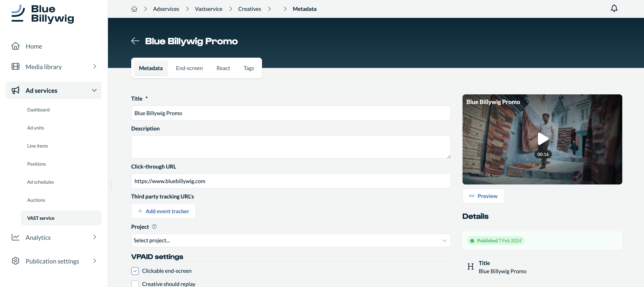The image size is (644, 287).
Task: Open Line items page
Action: (x=37, y=146)
